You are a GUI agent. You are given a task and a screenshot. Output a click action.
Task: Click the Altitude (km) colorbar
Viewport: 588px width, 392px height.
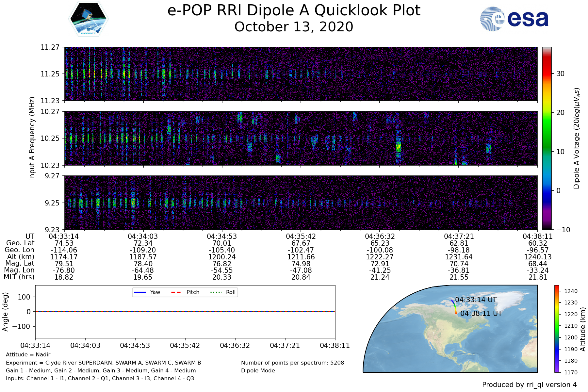click(557, 329)
